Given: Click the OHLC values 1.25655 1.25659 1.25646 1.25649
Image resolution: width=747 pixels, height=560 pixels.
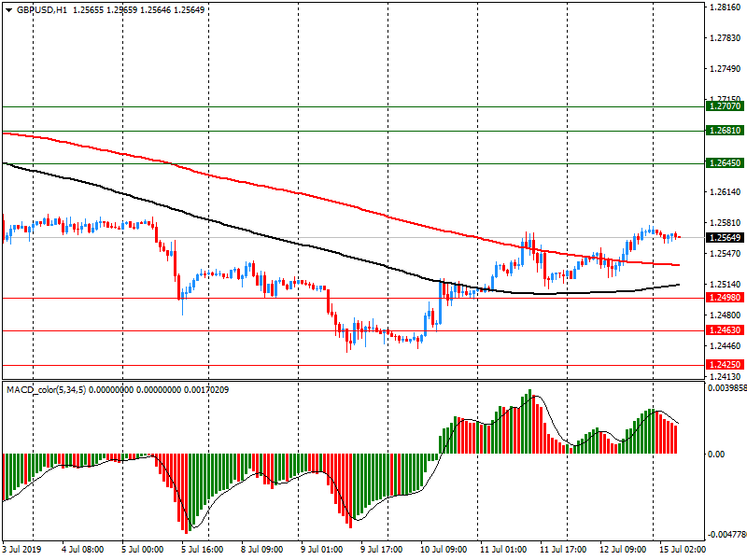Looking at the screenshot, I should (x=138, y=9).
